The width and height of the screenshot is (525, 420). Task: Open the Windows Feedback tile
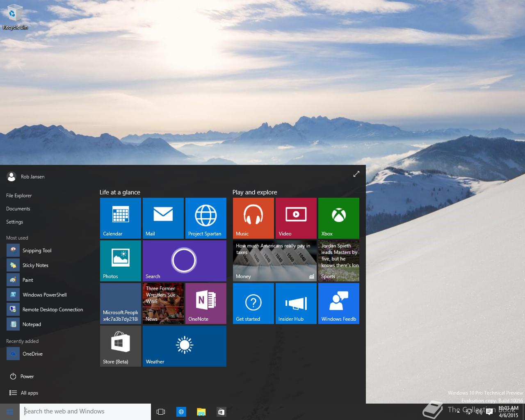click(339, 304)
